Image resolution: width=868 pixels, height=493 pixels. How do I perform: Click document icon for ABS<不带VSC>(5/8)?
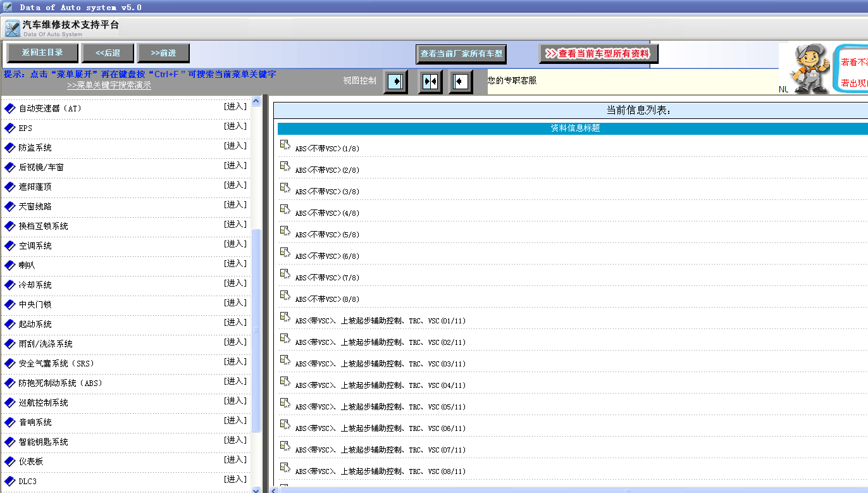click(285, 231)
